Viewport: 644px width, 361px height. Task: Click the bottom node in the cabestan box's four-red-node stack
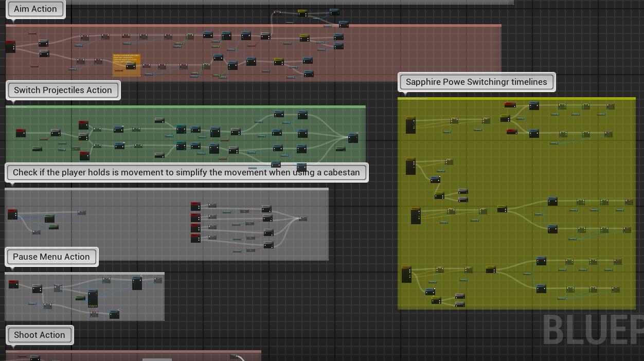pos(195,238)
